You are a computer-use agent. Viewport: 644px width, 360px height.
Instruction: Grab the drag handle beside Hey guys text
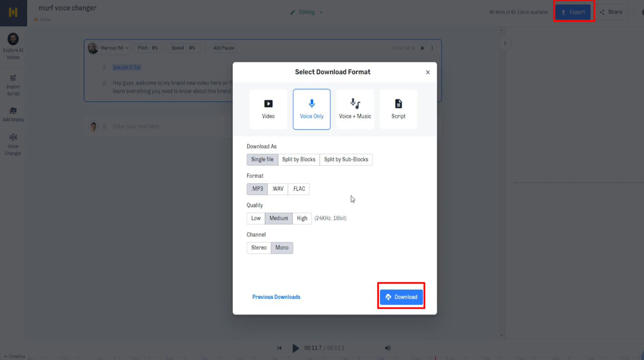coord(104,83)
